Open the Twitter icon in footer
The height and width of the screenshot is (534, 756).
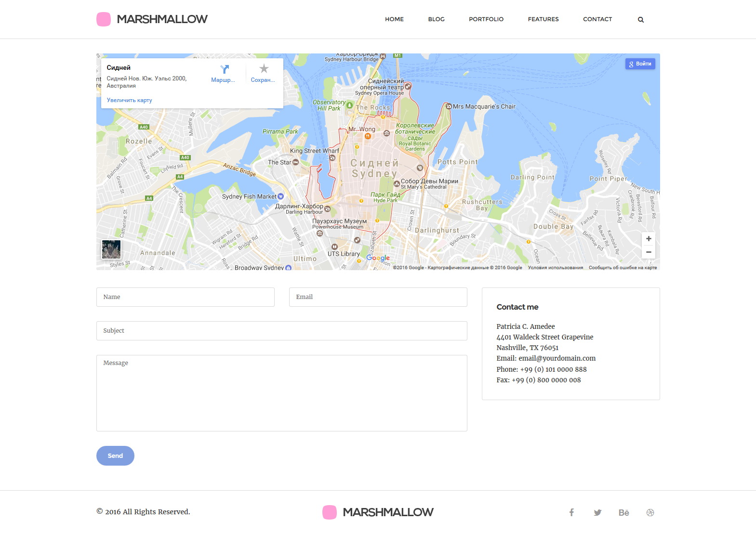coord(597,512)
